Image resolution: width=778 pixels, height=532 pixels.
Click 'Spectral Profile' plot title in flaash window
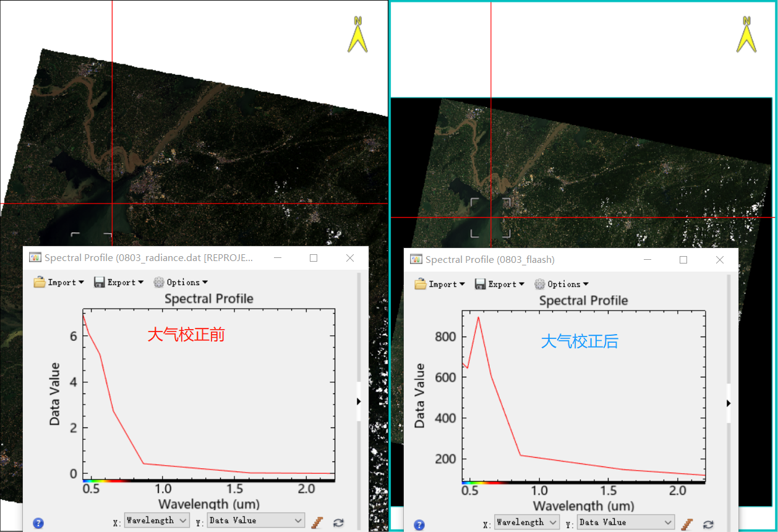tap(583, 301)
